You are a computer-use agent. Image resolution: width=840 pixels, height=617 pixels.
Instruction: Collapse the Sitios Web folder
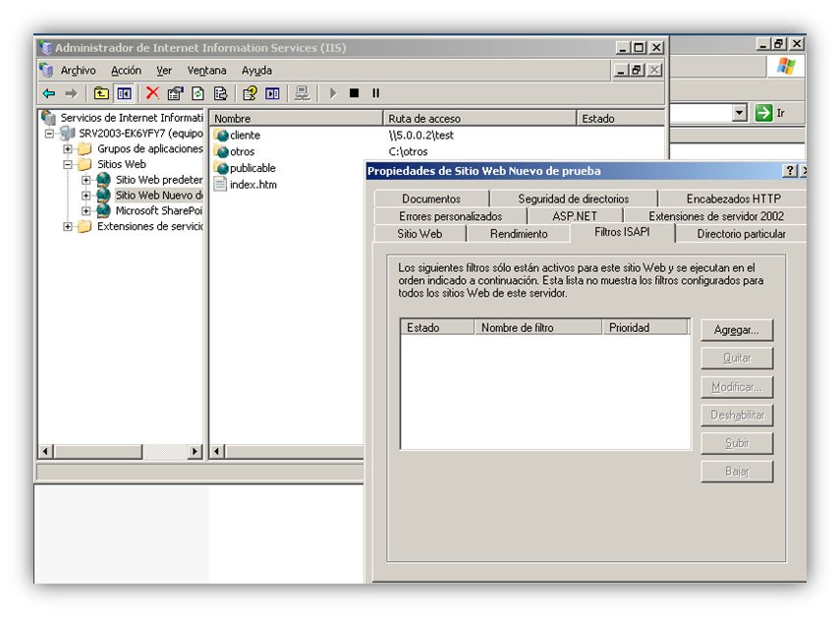click(68, 164)
